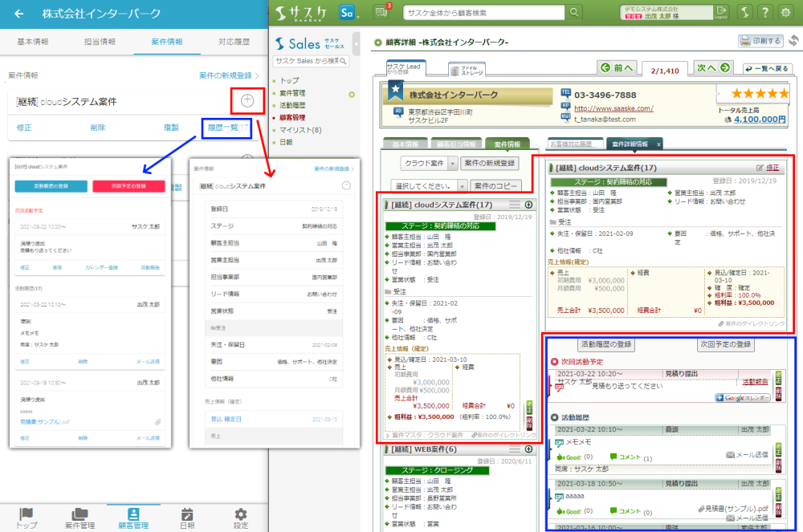Open 日報 calendar icon in bottom navigation
The image size is (803, 532).
coord(187,518)
